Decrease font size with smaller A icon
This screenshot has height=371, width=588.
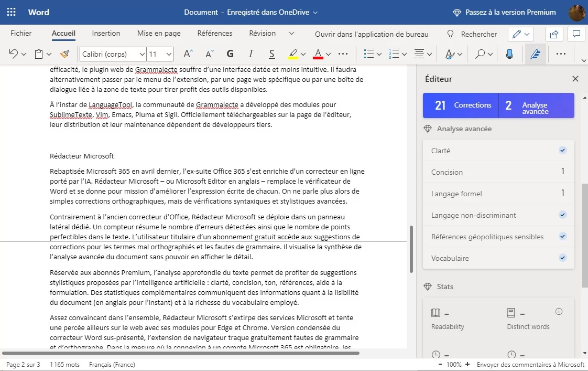coord(209,54)
